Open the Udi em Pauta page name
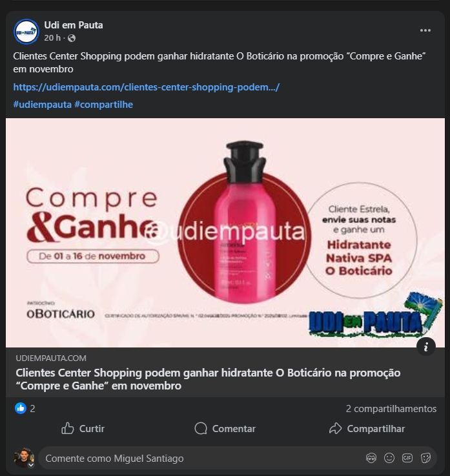The height and width of the screenshot is (476, 450). pos(74,25)
